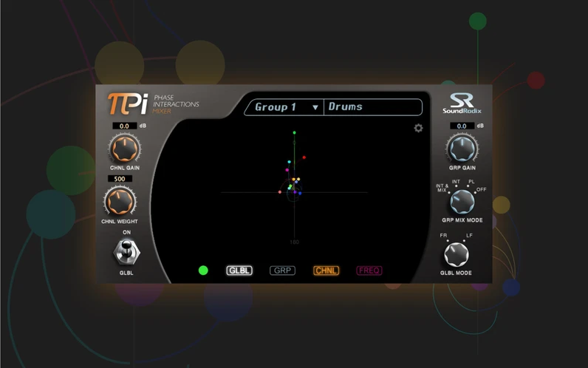588x368 pixels.
Task: Select the red dot in phase display
Action: tap(304, 157)
